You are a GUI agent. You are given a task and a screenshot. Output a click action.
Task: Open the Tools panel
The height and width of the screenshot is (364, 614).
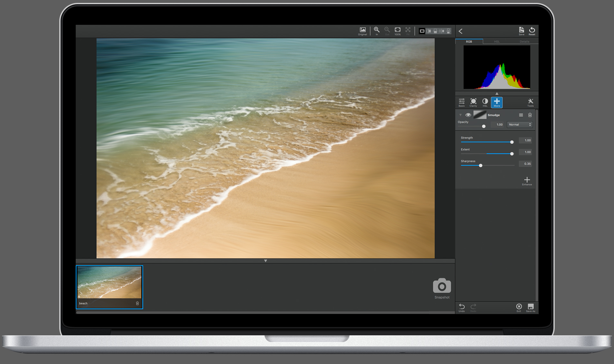[531, 102]
